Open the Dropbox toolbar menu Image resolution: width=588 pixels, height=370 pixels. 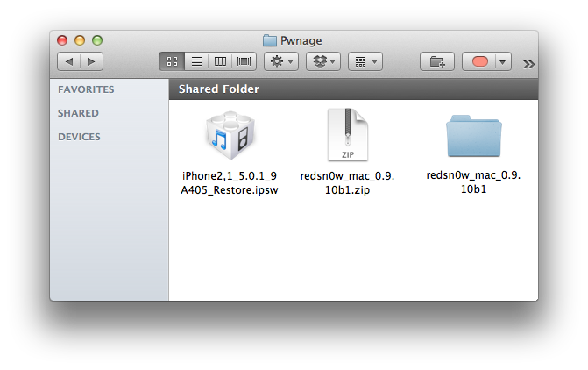pos(322,61)
